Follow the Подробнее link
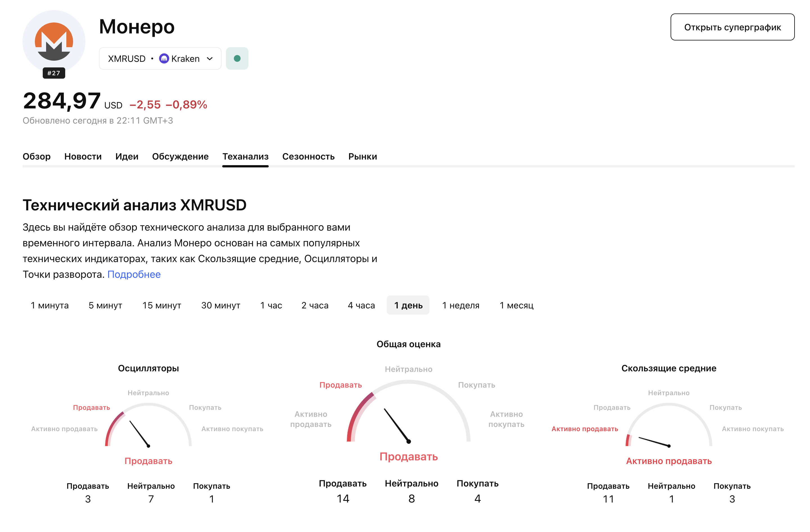 click(x=134, y=274)
